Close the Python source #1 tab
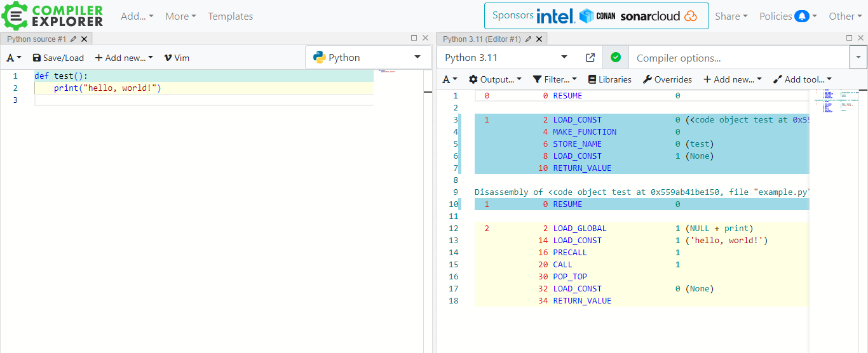This screenshot has height=353, width=868. [x=85, y=39]
